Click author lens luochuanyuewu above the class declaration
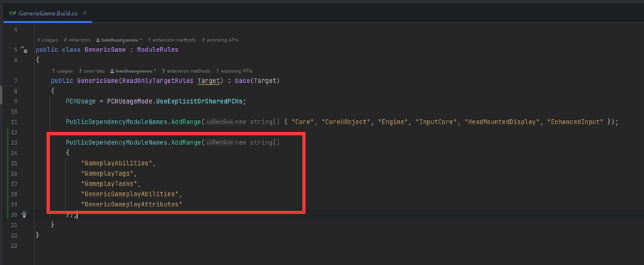 pyautogui.click(x=119, y=40)
